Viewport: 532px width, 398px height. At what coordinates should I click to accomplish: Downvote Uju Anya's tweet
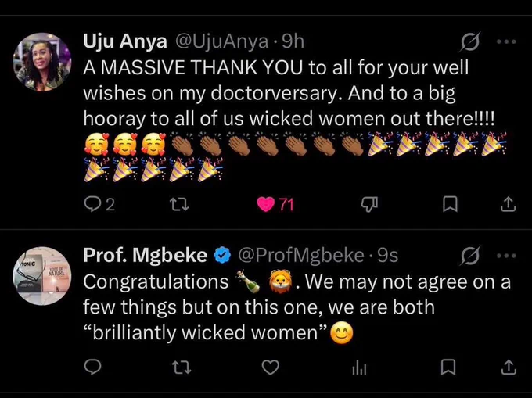369,204
